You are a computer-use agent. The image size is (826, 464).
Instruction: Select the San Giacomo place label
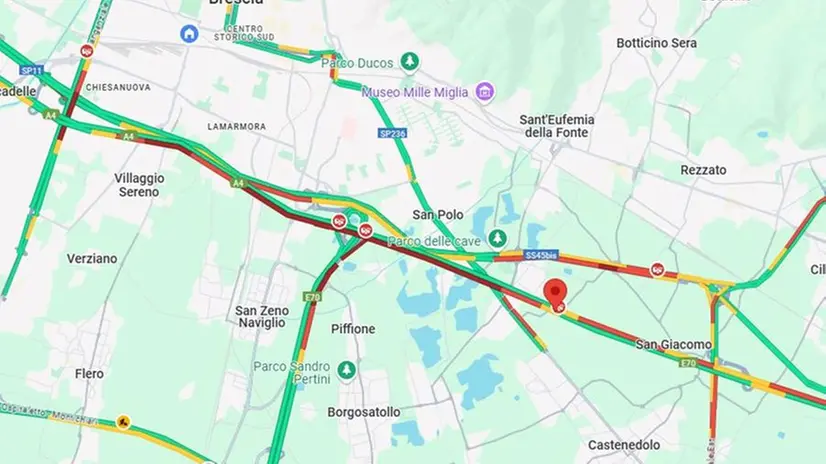[673, 344]
